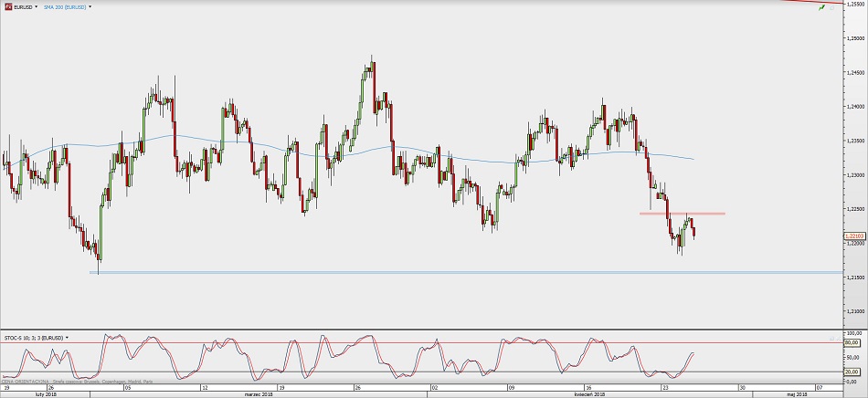Click the 1,22103 current price tag

click(854, 236)
